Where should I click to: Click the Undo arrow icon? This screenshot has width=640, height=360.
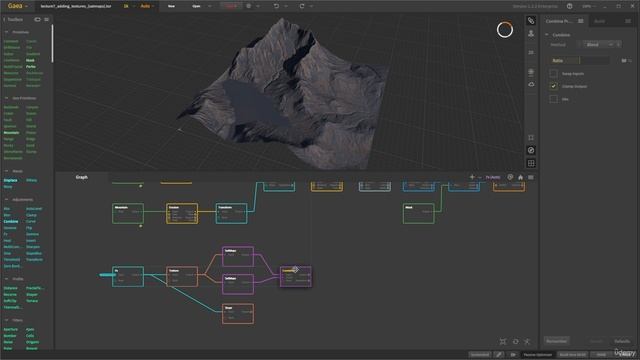pos(276,6)
